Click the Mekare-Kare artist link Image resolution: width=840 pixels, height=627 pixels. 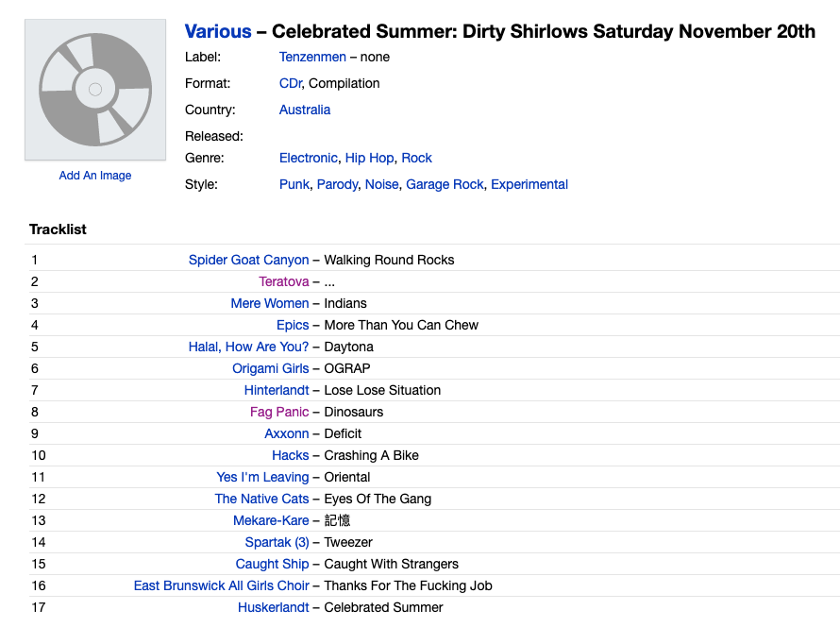click(x=271, y=520)
